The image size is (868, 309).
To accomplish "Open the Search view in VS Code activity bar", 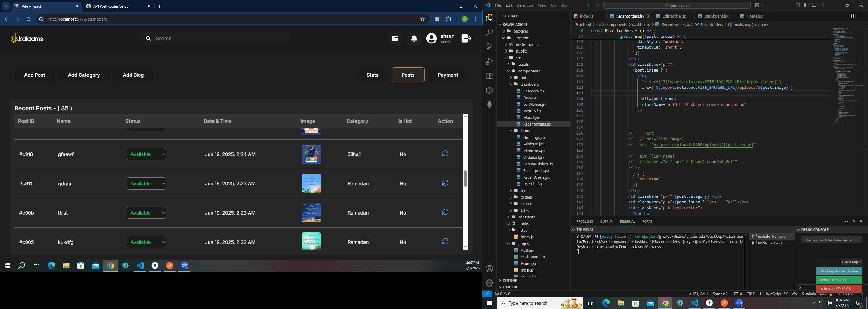I will (489, 32).
